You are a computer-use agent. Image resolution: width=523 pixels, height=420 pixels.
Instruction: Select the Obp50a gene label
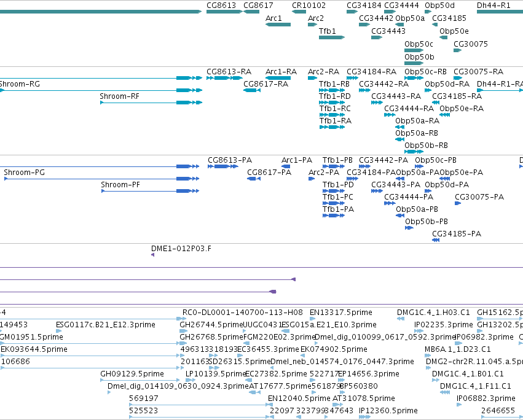410,18
